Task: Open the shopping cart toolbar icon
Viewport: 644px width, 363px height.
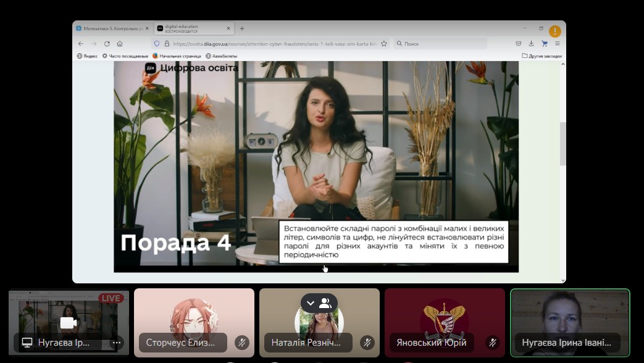Action: [x=545, y=44]
